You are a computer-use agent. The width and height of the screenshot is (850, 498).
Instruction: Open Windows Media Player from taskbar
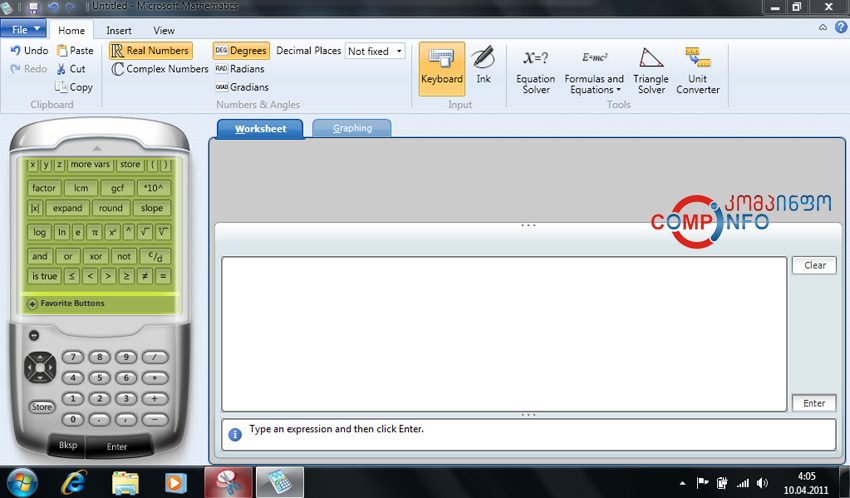click(176, 482)
